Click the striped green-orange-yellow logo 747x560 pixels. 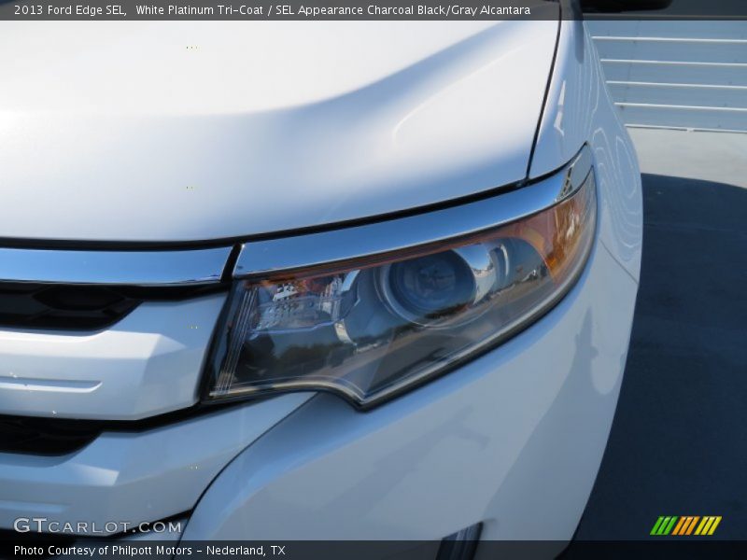click(x=685, y=525)
